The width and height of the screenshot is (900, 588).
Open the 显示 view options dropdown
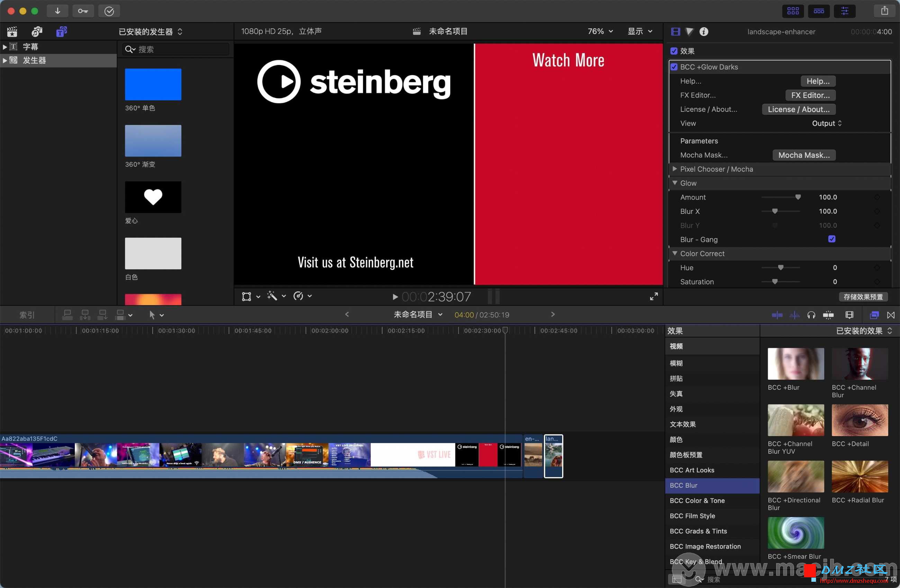[640, 31]
